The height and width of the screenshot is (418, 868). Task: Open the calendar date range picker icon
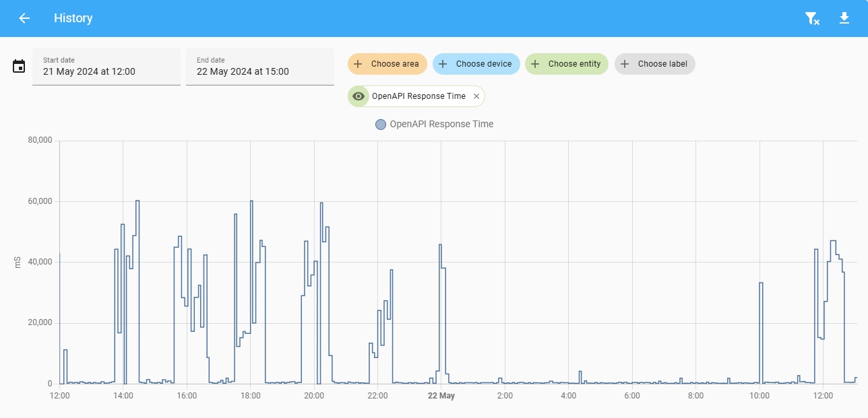(19, 66)
